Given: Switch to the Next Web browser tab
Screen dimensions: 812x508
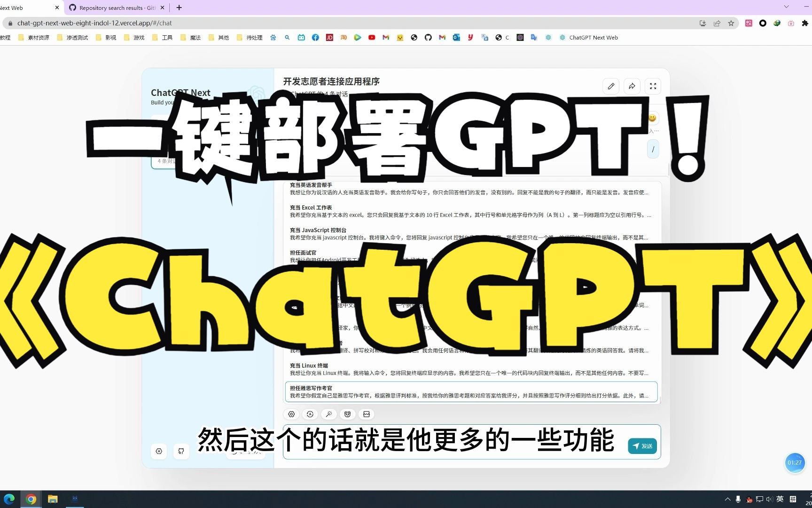Looking at the screenshot, I should pyautogui.click(x=28, y=8).
